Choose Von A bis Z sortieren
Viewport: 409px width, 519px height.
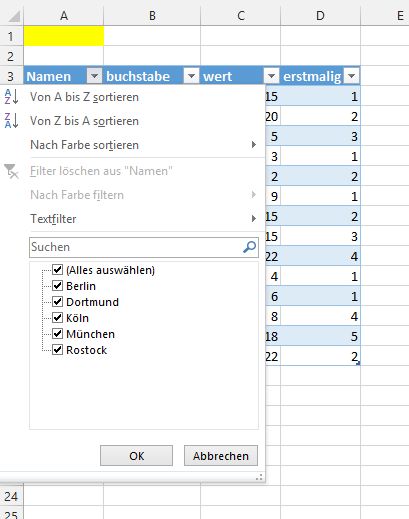click(x=84, y=97)
